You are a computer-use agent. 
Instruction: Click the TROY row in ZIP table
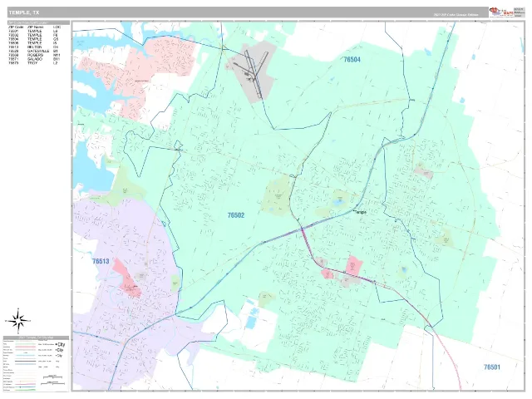(x=34, y=63)
